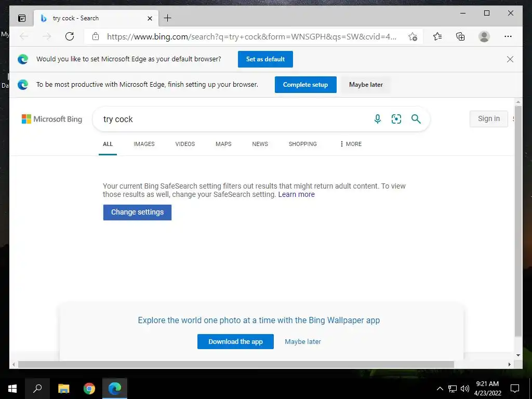The height and width of the screenshot is (399, 532).
Task: Open taskbar search
Action: (37, 389)
